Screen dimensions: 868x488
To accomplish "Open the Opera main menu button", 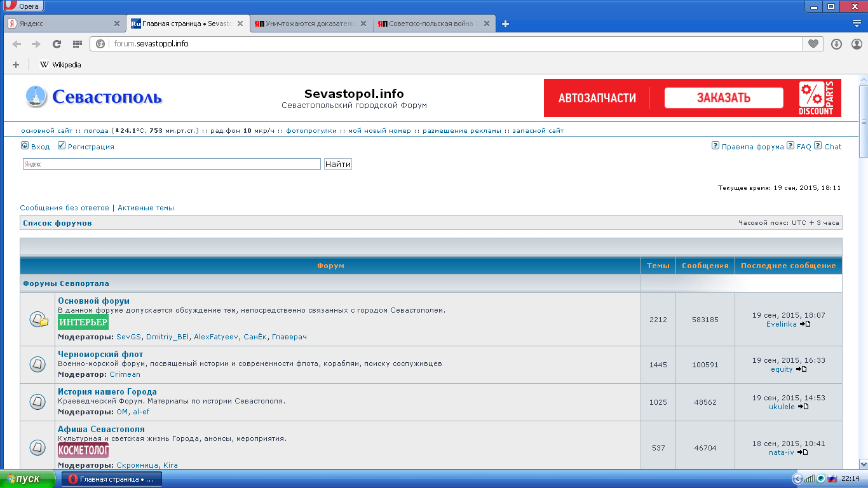I will [22, 6].
